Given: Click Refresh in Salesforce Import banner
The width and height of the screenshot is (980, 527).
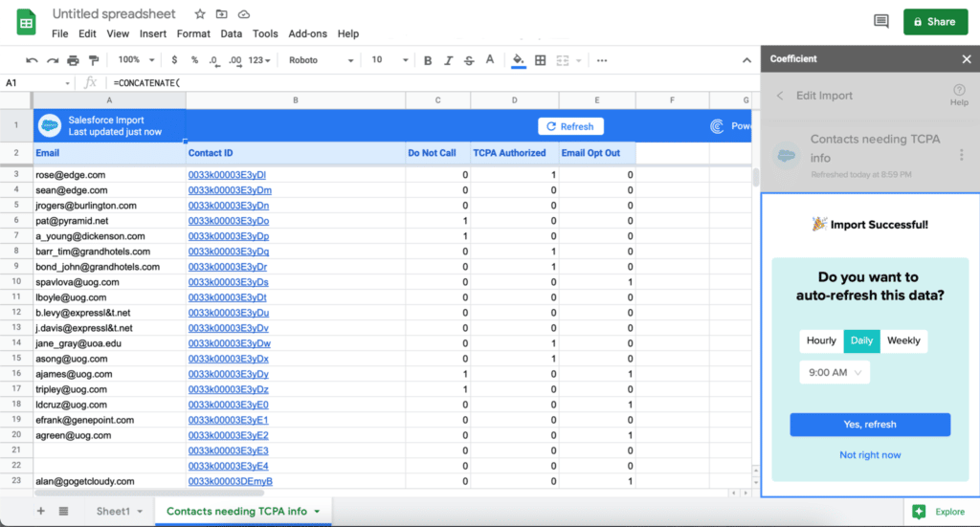Looking at the screenshot, I should pos(570,126).
